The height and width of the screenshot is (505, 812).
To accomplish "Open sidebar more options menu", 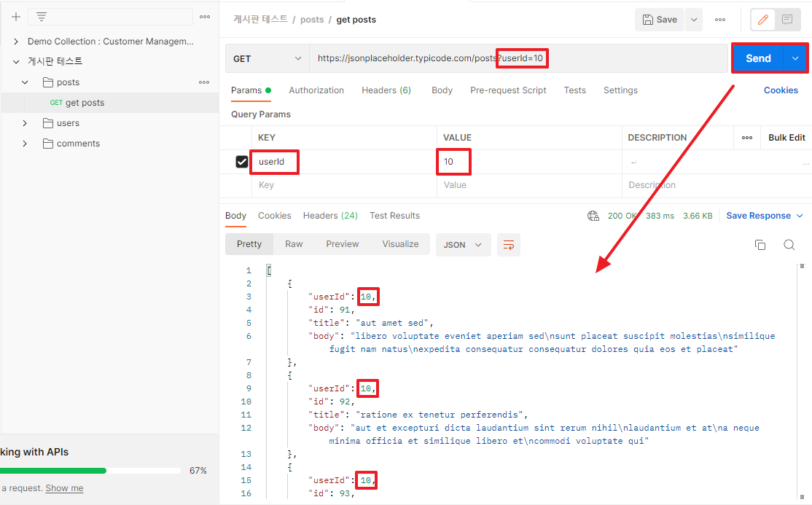I will click(x=205, y=17).
